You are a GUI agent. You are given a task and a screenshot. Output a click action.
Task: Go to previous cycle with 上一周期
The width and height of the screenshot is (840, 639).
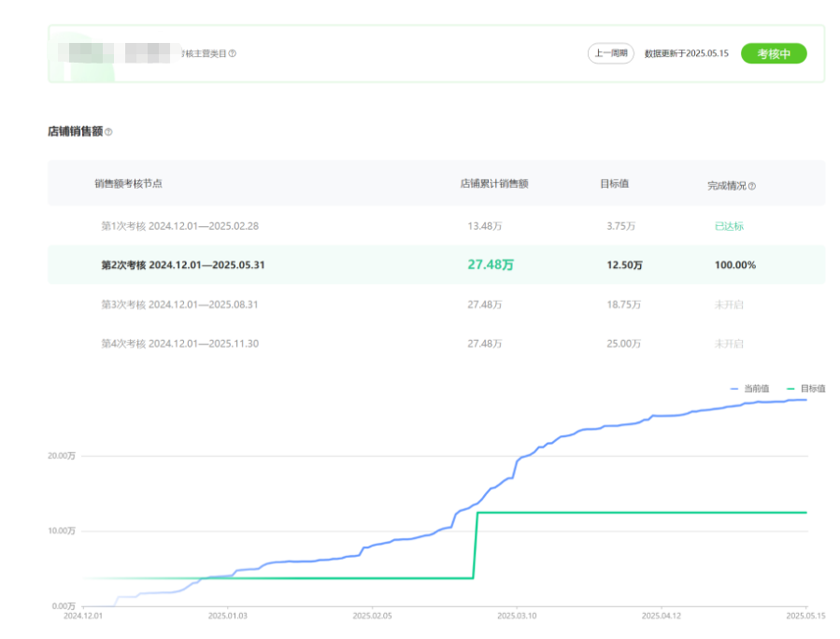coord(611,53)
